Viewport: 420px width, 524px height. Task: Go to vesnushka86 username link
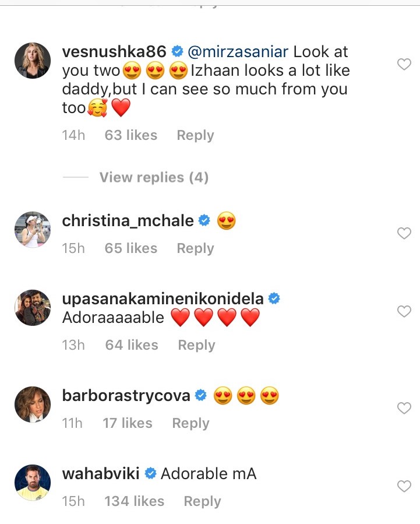[114, 51]
